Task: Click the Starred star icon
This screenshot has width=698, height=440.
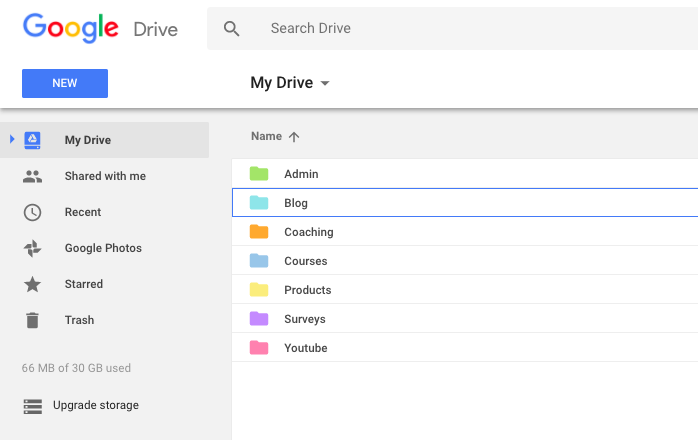Action: point(32,284)
